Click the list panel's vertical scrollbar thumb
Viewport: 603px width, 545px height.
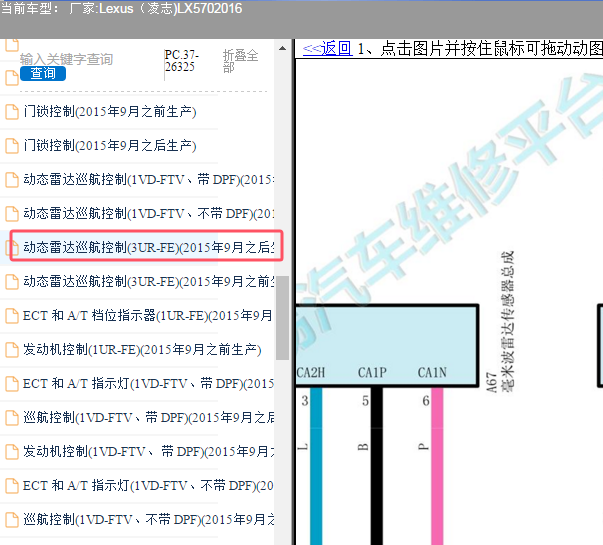(x=282, y=317)
